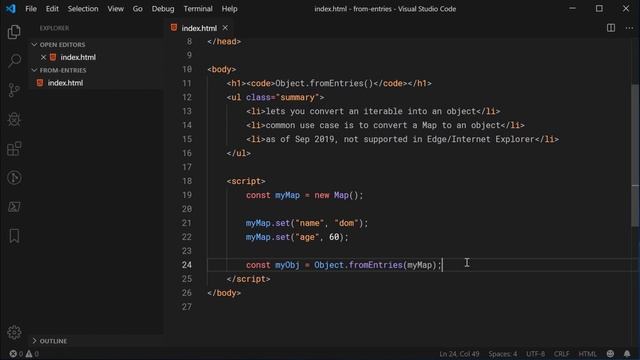Viewport: 640px width, 360px height.
Task: Click myMap.set("age", 60) line
Action: [297, 237]
